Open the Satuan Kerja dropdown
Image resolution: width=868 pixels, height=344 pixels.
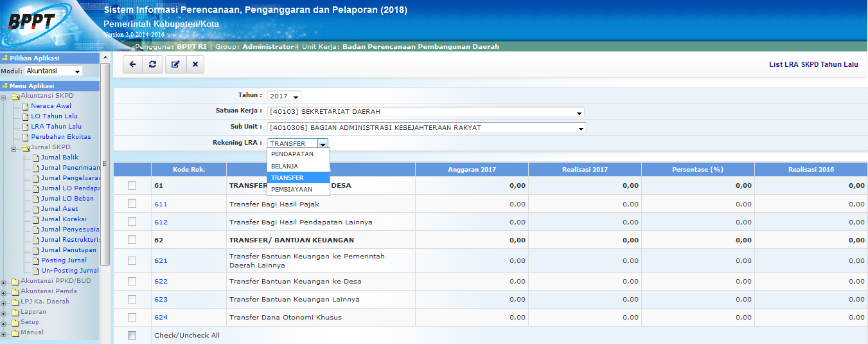click(425, 112)
